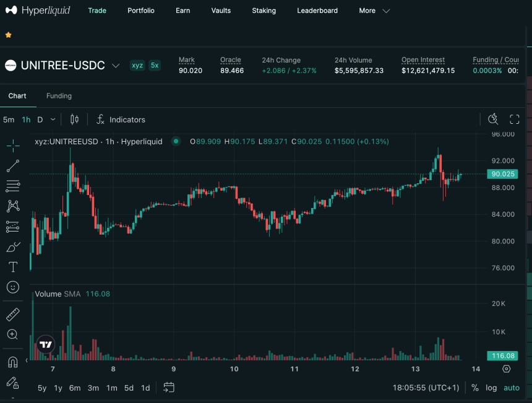Screen dimensions: 532x403
Task: Click the quick search lightning icon
Action: tap(493, 119)
